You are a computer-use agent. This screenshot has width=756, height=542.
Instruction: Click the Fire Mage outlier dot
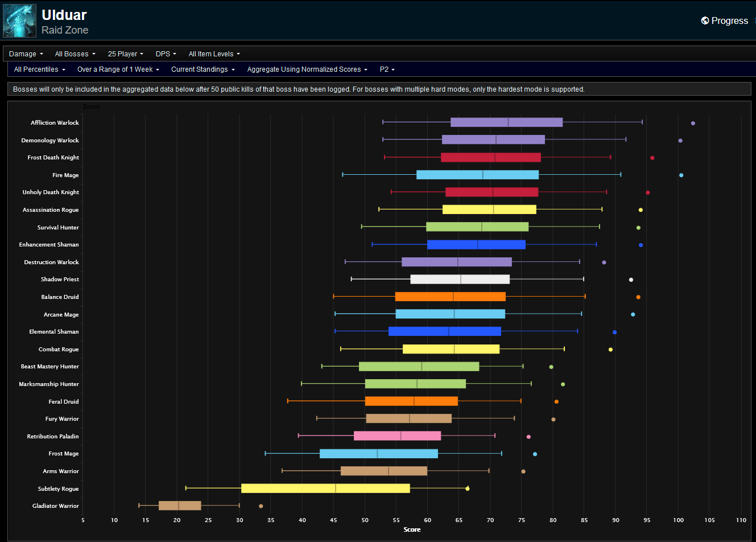coord(681,175)
